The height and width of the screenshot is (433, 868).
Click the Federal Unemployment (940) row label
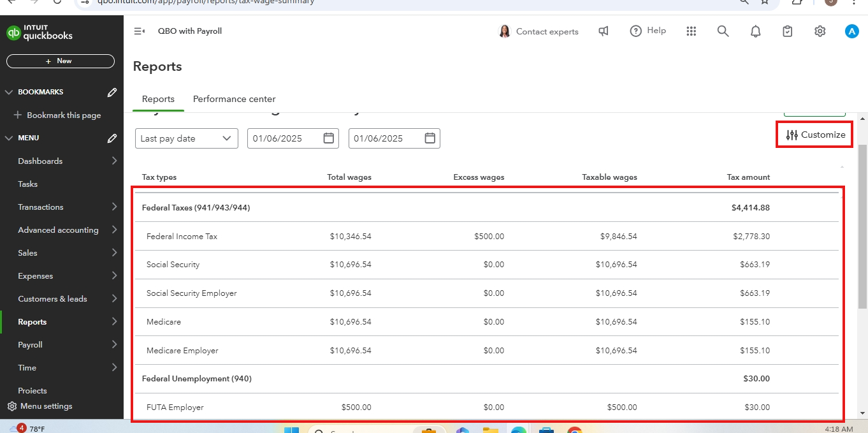click(x=197, y=379)
